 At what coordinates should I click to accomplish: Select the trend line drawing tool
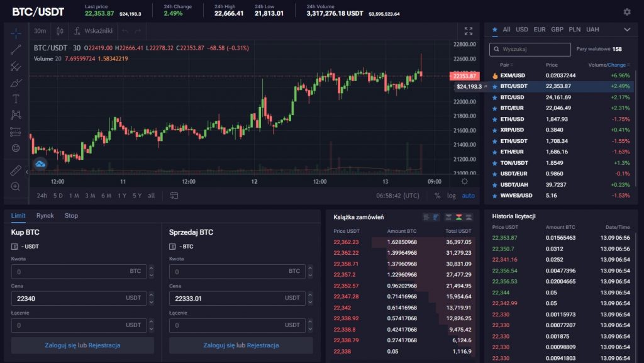[16, 50]
